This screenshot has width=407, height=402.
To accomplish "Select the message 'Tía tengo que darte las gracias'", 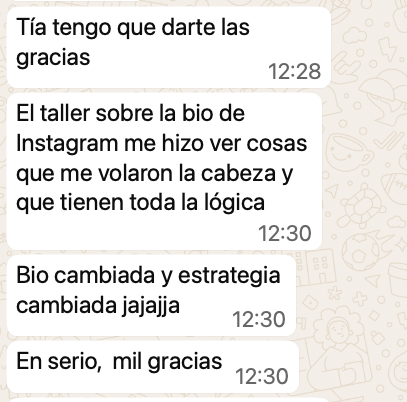I will [x=169, y=47].
